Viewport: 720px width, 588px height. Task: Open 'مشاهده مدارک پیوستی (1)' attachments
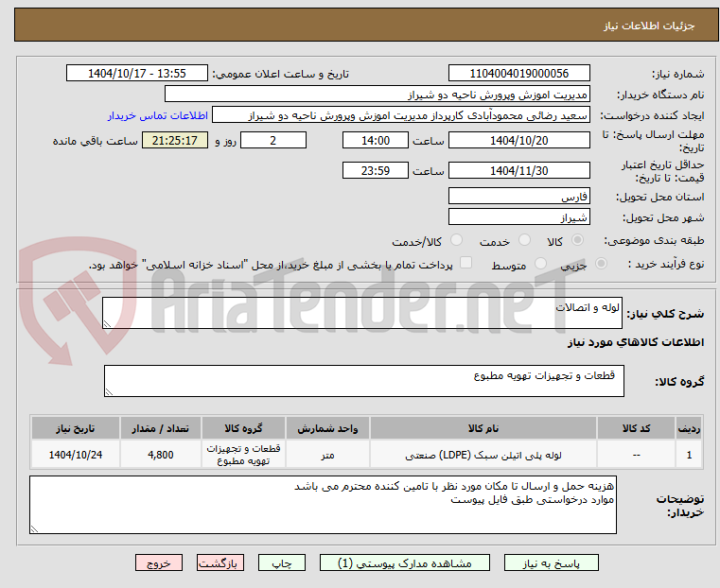pyautogui.click(x=405, y=562)
